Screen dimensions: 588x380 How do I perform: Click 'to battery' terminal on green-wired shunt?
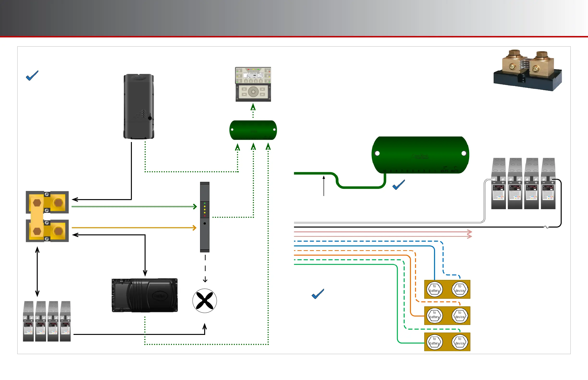(x=434, y=342)
